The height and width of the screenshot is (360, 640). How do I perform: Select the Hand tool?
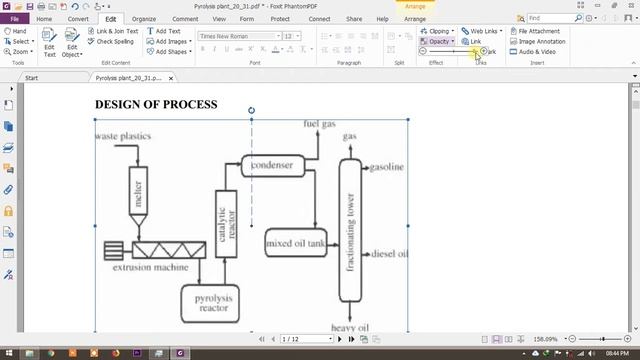(15, 31)
